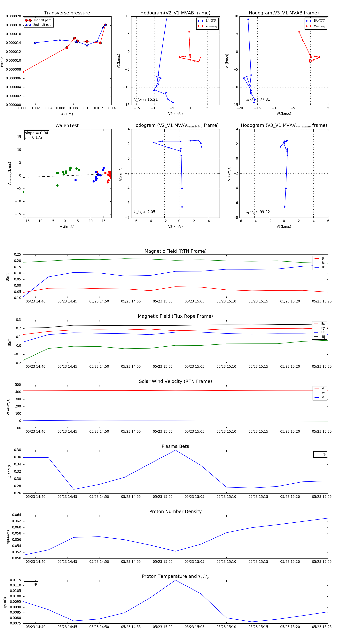This screenshot has width=351, height=644.
Task: Click the top-right red point in Transverse pressure
Action: [105, 25]
